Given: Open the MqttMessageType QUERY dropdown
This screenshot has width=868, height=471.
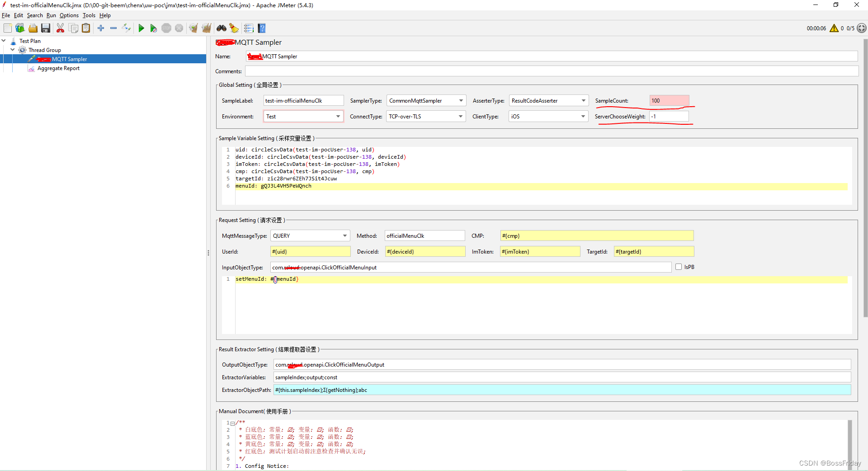Looking at the screenshot, I should 310,236.
